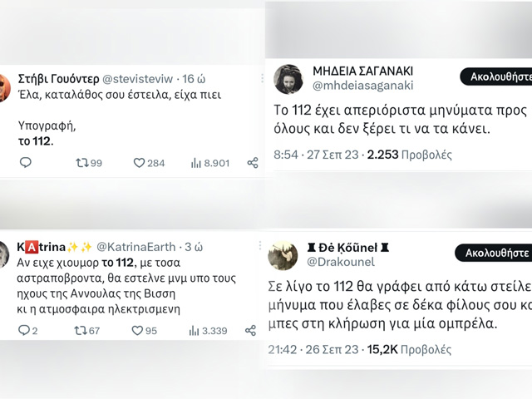Image resolution: width=532 pixels, height=399 pixels.
Task: Retweet the Στήβι Γούντερ tweet with 99 retweets
Action: coord(81,163)
